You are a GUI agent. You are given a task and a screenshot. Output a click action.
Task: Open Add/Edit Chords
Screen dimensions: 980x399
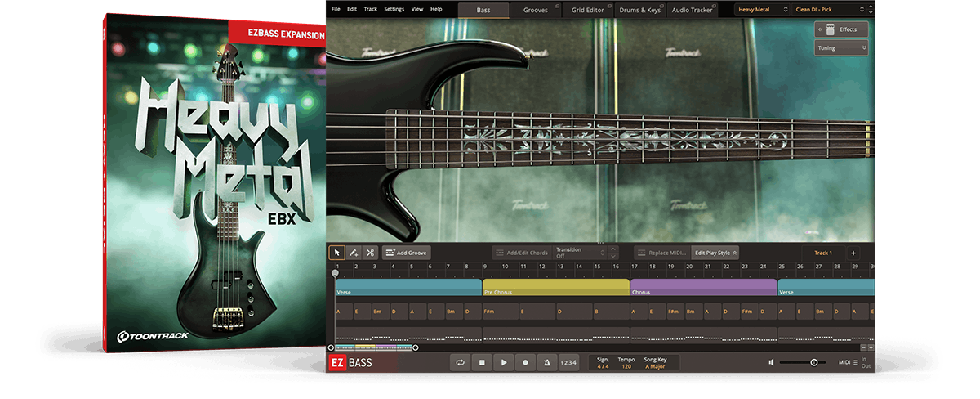point(520,253)
